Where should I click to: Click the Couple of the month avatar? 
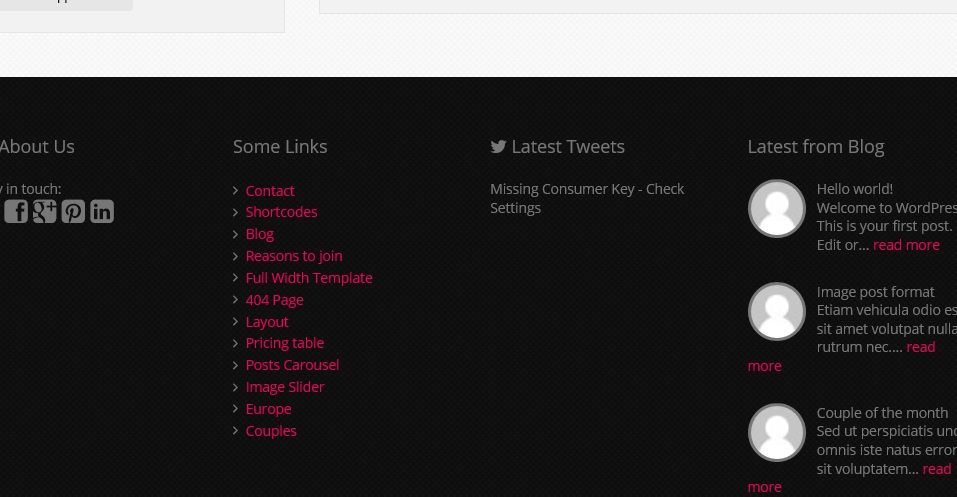[x=777, y=433]
